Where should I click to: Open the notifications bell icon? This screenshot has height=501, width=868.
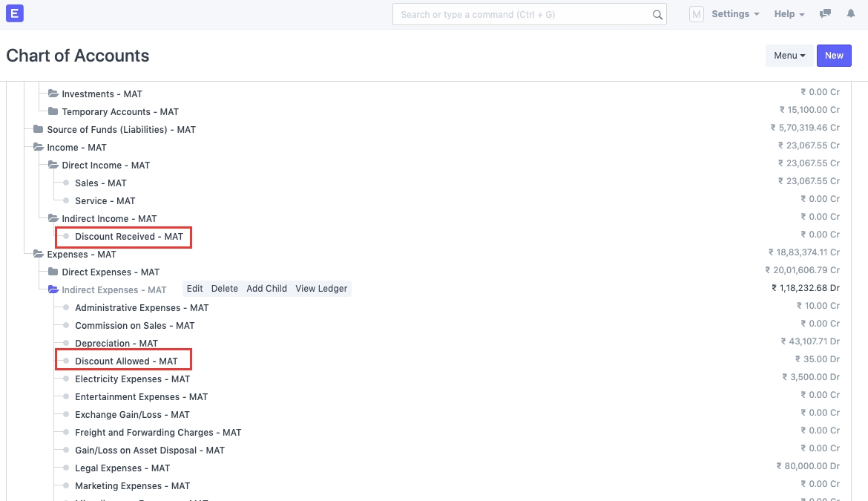[850, 14]
